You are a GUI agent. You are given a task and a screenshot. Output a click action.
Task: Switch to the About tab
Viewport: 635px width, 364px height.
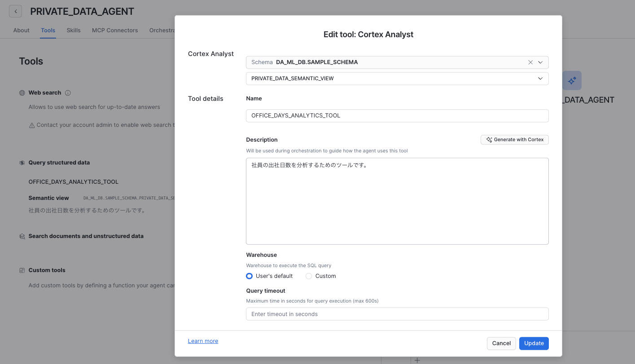[22, 30]
